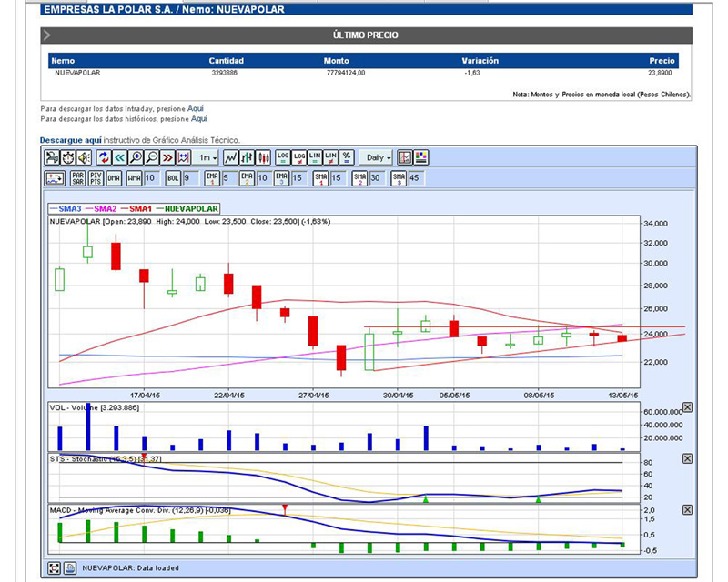Expand the ÚLTIMO PRECIO section arrow
This screenshot has height=582, width=728.
pyautogui.click(x=47, y=35)
